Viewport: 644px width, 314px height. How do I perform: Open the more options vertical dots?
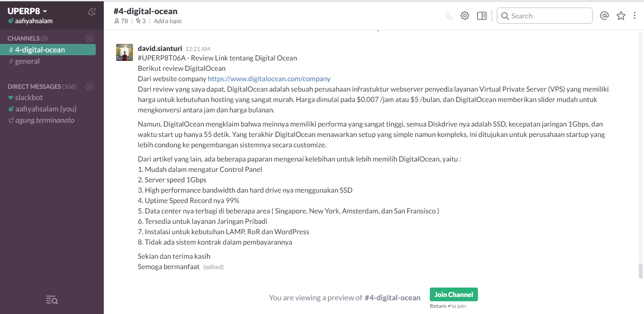coord(634,16)
